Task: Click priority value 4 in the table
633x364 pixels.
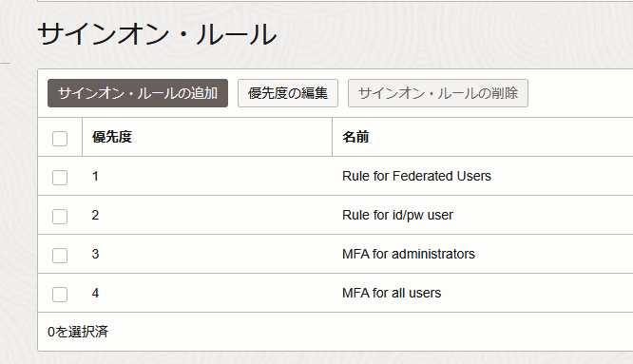Action: [95, 293]
